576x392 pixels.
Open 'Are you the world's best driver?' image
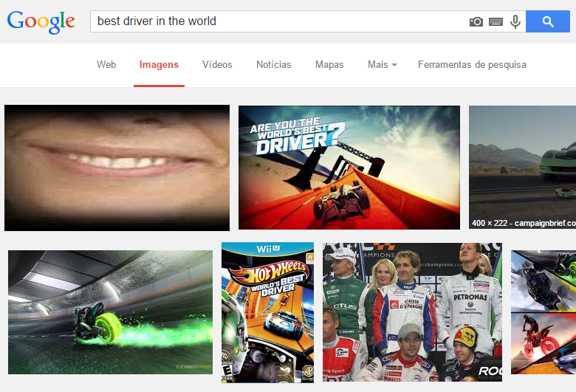(x=349, y=168)
